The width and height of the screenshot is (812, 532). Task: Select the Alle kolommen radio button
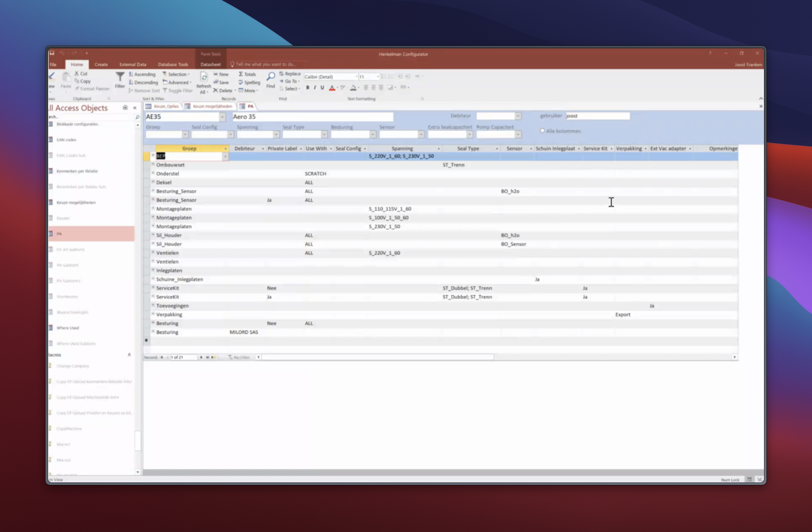(x=542, y=131)
